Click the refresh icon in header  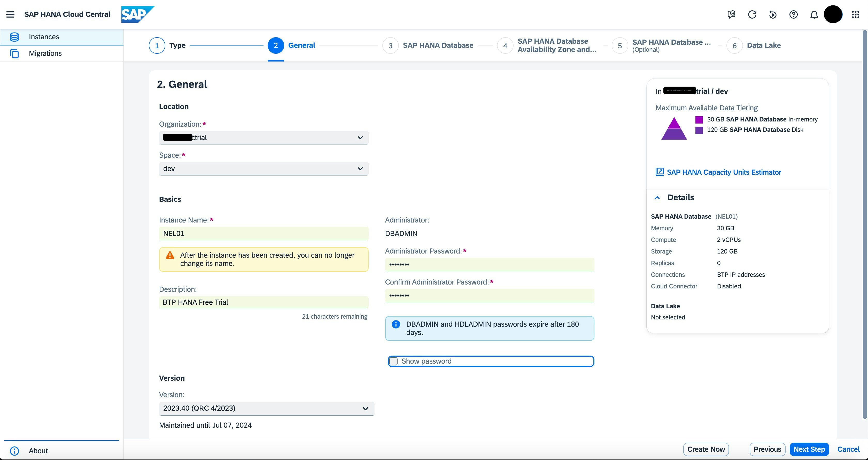pyautogui.click(x=752, y=14)
